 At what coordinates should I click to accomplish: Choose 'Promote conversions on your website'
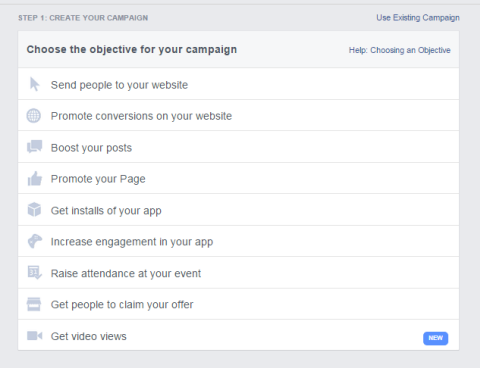[238, 115]
